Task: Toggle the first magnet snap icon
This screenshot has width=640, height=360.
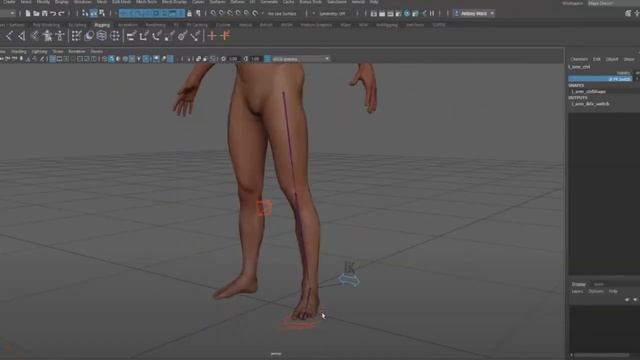Action: click(x=213, y=13)
